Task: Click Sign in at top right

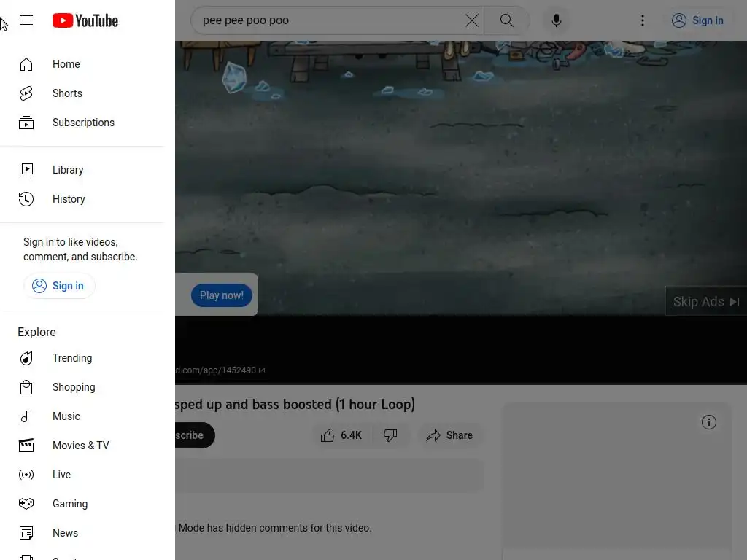Action: pos(697,20)
